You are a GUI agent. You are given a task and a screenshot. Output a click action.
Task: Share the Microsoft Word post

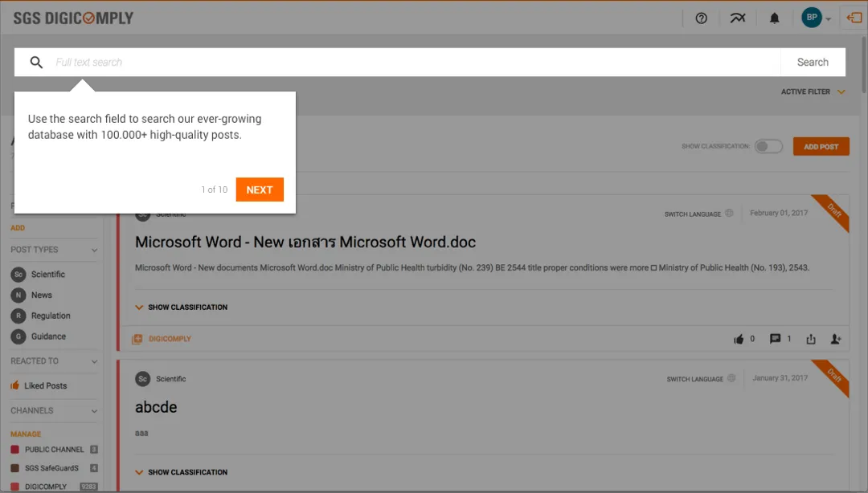click(811, 339)
